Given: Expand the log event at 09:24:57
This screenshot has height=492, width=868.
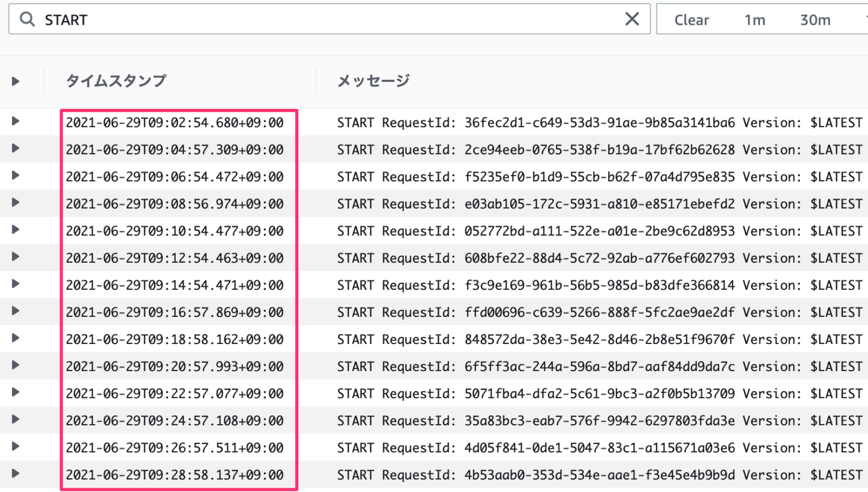Looking at the screenshot, I should pos(15,421).
